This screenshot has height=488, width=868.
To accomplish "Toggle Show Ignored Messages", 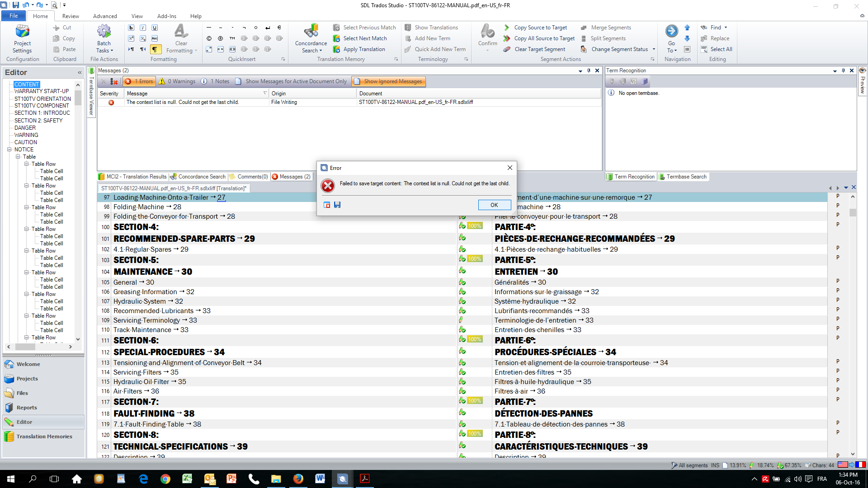I will (x=389, y=81).
